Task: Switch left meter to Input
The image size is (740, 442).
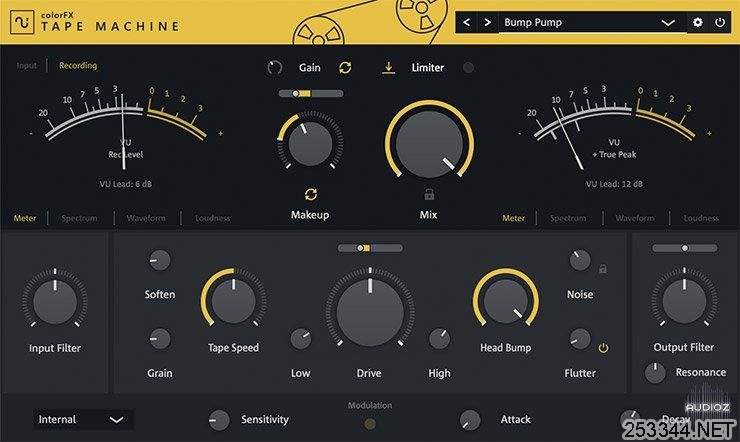Action: (26, 66)
